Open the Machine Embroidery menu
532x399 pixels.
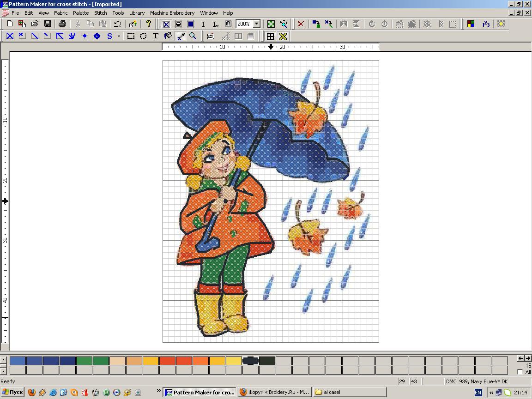click(172, 13)
